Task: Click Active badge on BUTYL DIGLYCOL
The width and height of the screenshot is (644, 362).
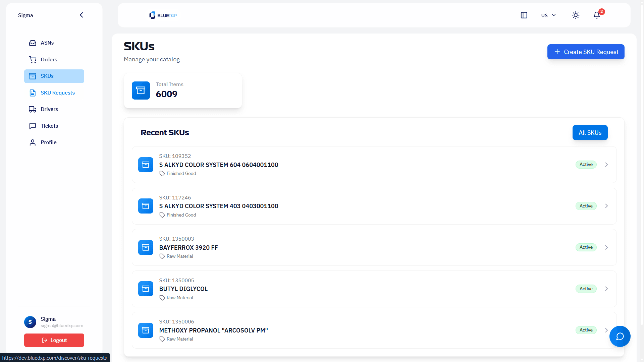Action: coord(586,289)
